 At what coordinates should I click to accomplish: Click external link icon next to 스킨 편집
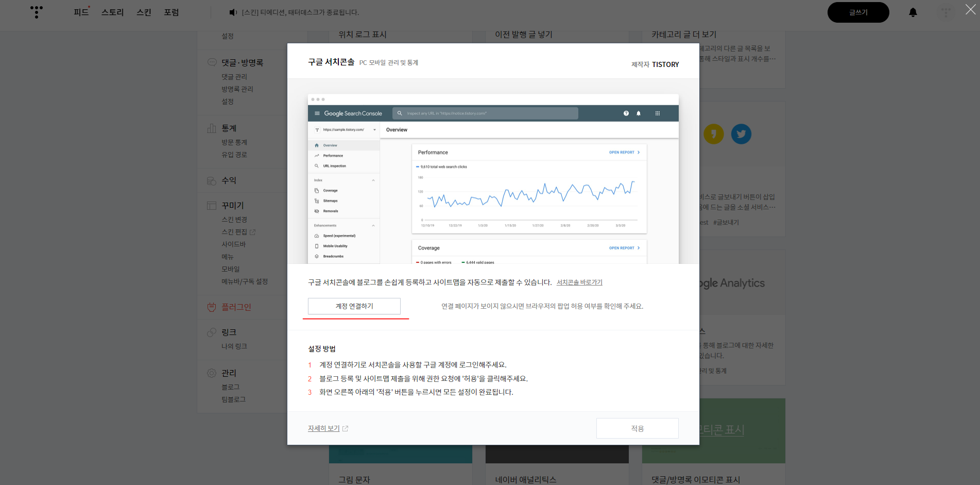coord(252,232)
